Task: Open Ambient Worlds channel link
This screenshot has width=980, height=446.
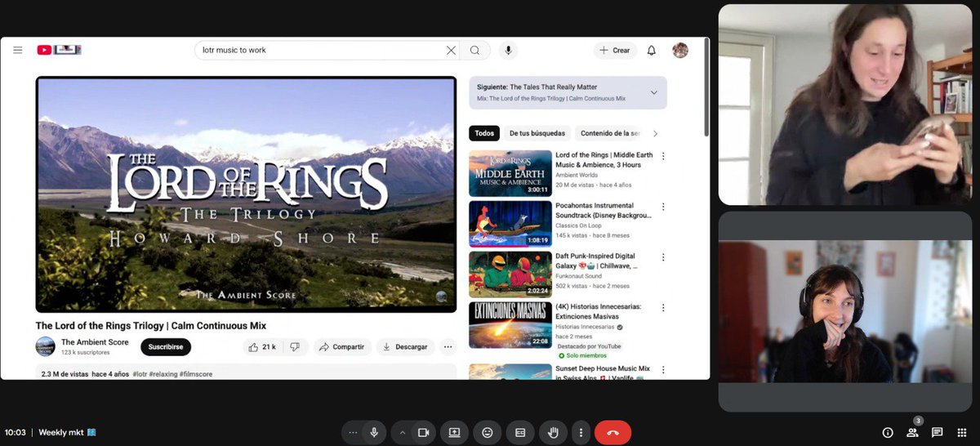Action: click(578, 175)
